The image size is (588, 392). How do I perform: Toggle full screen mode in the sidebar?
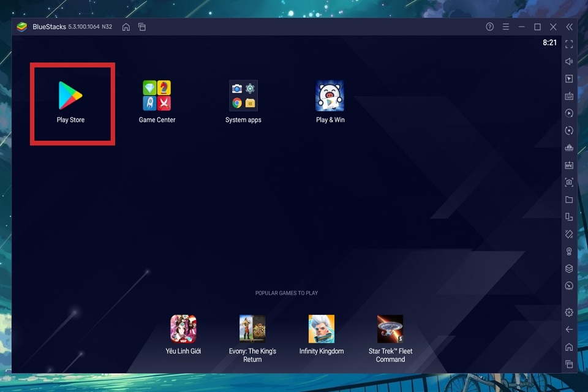(569, 44)
